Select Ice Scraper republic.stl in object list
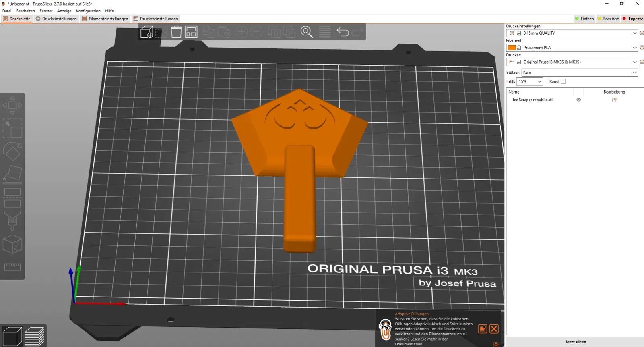This screenshot has width=644, height=347. (x=533, y=100)
